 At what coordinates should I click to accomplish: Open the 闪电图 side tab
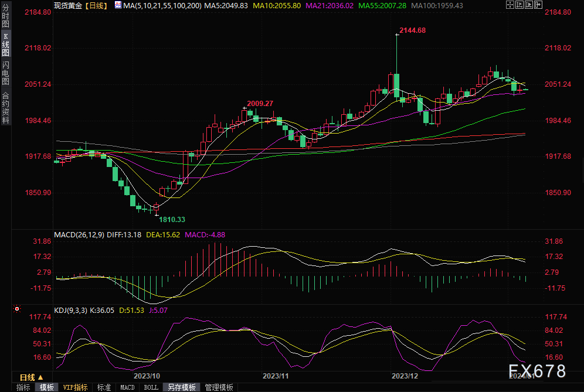point(5,73)
